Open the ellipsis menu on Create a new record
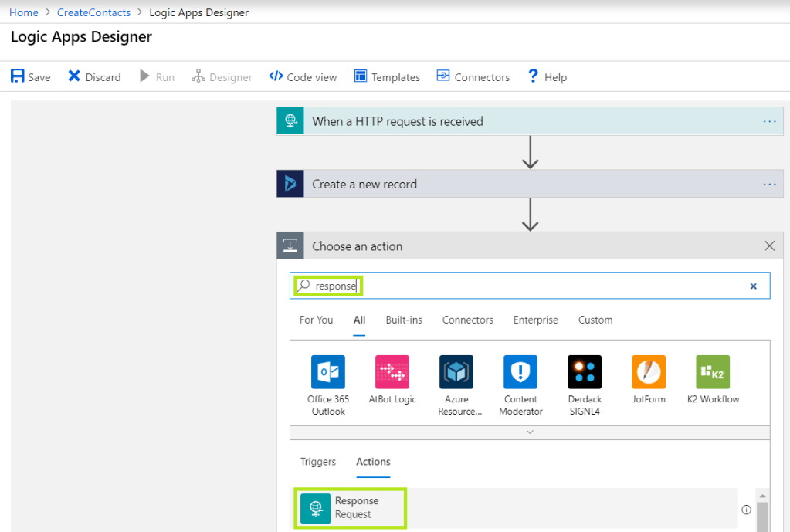 tap(769, 184)
